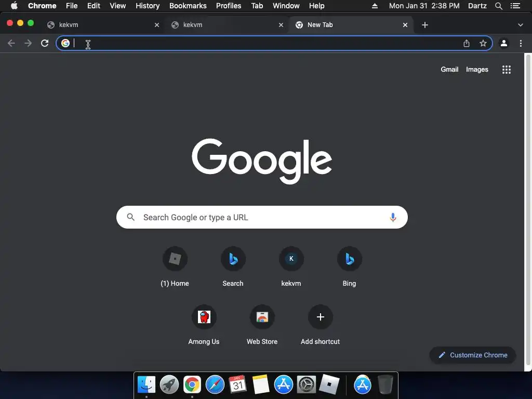Image resolution: width=532 pixels, height=399 pixels.
Task: Switch to the second kekvm tab
Action: coord(227,25)
